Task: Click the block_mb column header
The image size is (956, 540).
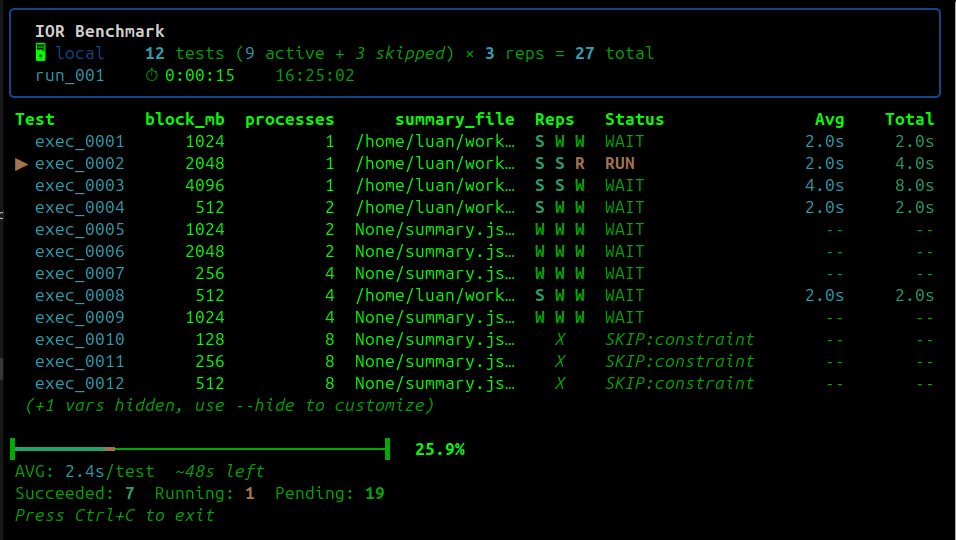Action: (x=185, y=119)
